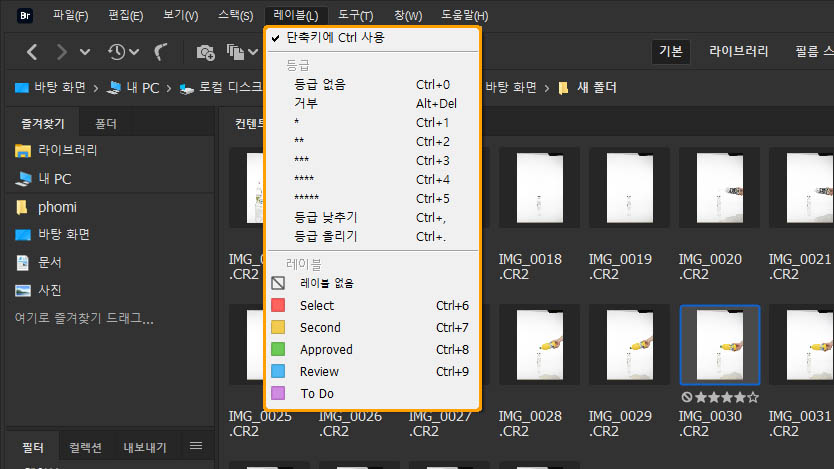Expand chevron before 새 폴더 breadcrumb

click(x=546, y=88)
